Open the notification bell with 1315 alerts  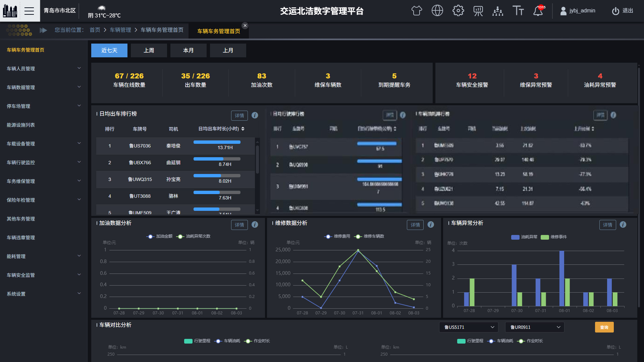538,11
